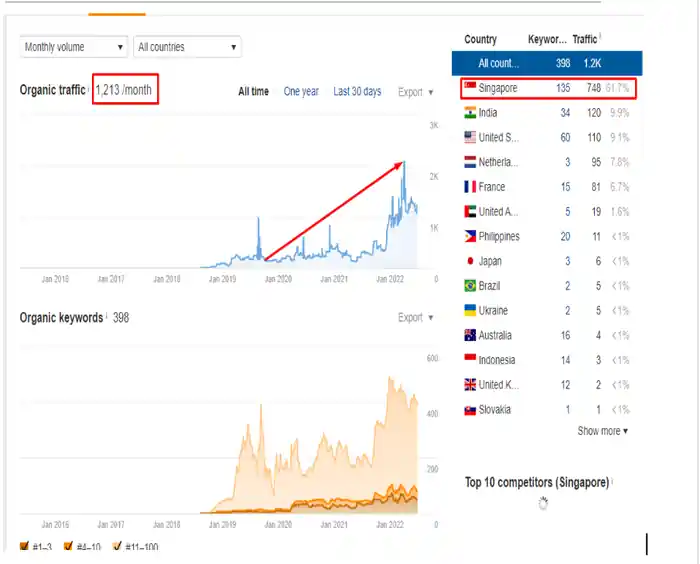Select the France country name

492,187
